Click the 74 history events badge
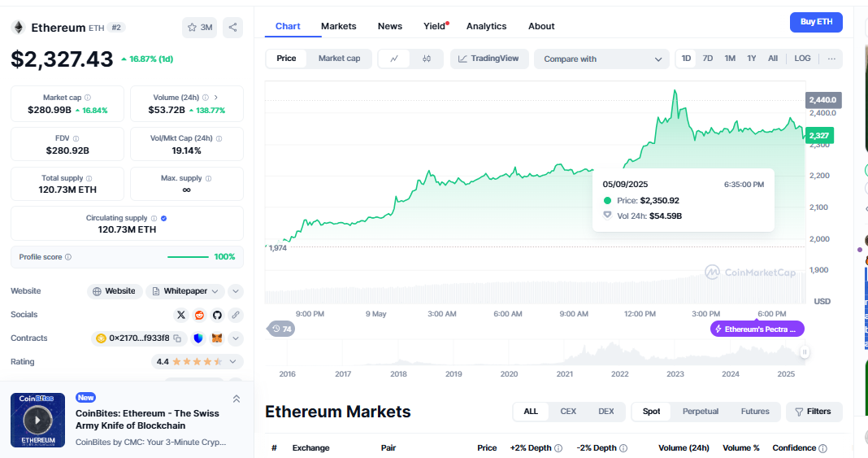 tap(281, 329)
